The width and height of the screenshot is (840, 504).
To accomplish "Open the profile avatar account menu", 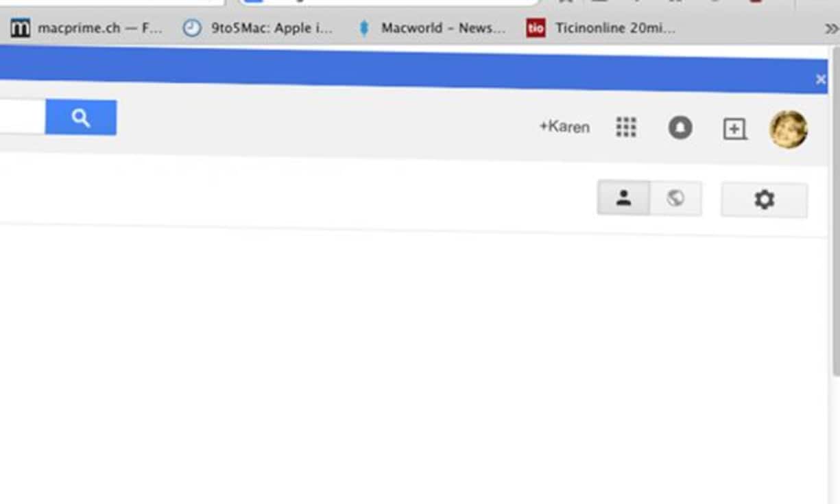I will 788,129.
